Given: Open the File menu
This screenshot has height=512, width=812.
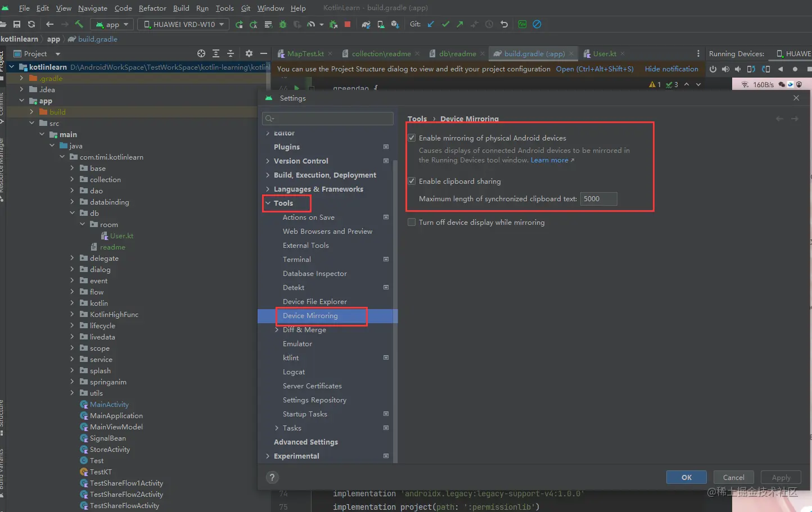Looking at the screenshot, I should pyautogui.click(x=24, y=8).
